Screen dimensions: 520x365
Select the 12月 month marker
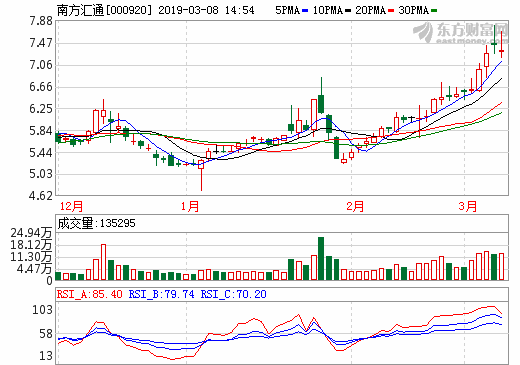(x=71, y=206)
